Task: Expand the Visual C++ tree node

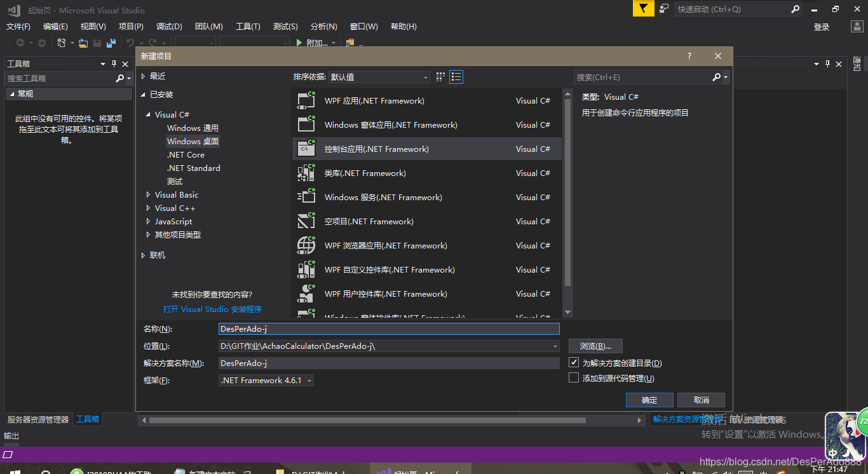Action: tap(148, 208)
